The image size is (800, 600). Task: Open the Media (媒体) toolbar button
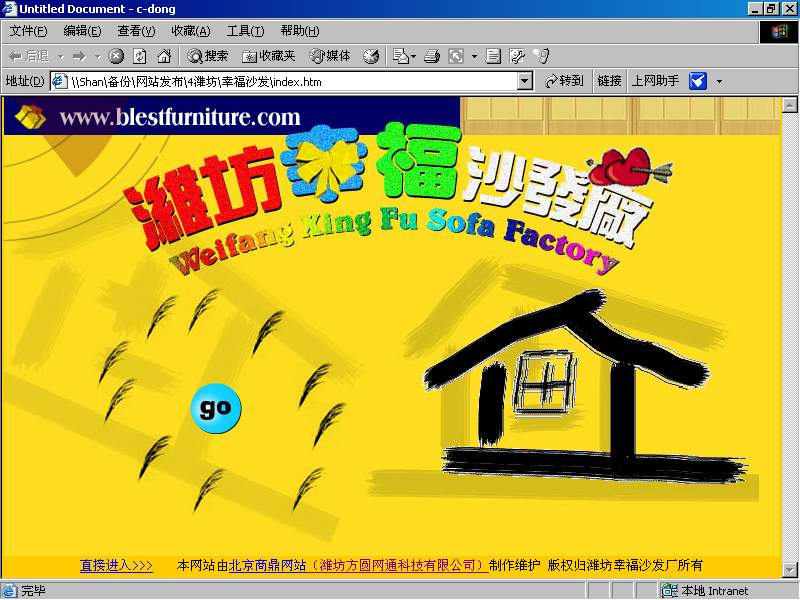[330, 56]
